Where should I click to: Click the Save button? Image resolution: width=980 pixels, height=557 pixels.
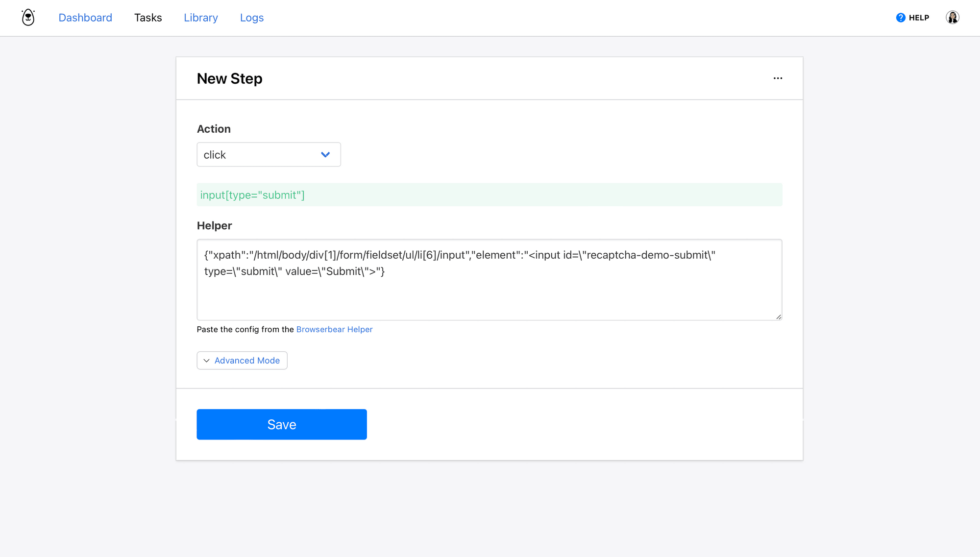[281, 424]
